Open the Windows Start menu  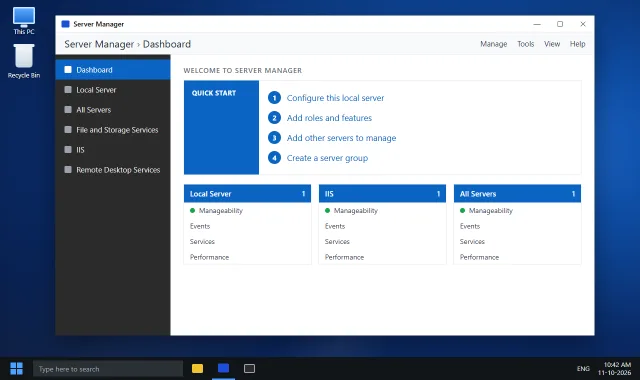[x=16, y=369]
